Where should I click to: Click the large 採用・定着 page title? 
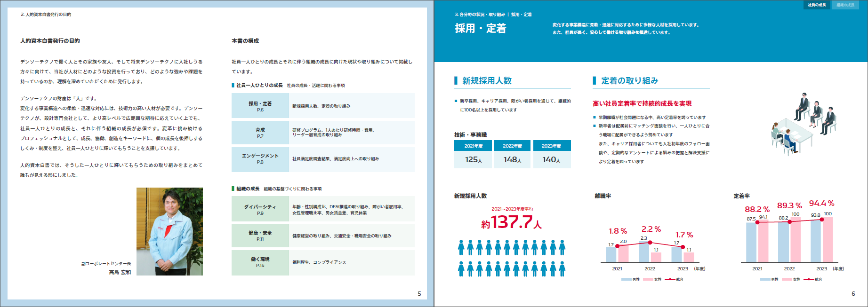coord(481,29)
